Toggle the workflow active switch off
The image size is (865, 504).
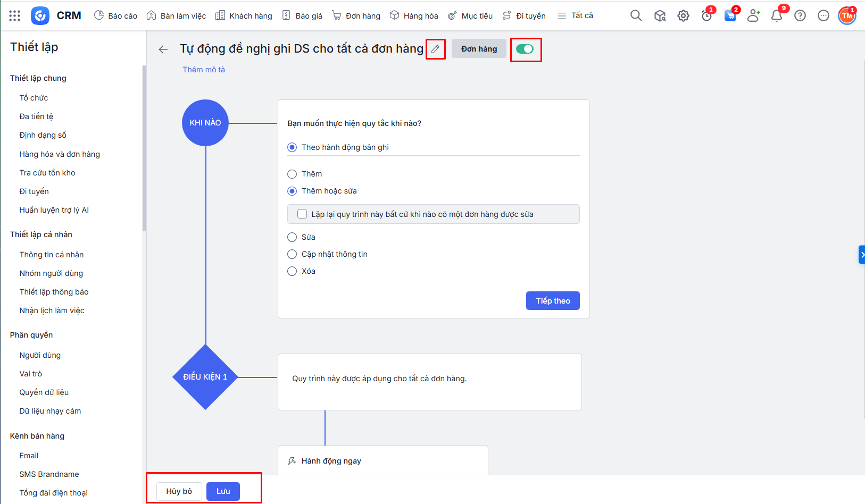coord(525,49)
